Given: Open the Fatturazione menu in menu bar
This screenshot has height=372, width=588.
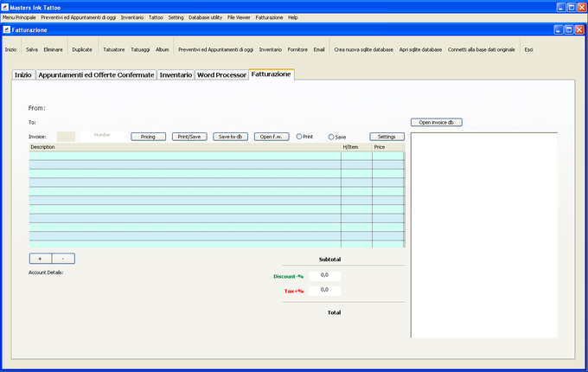Looking at the screenshot, I should pos(269,17).
